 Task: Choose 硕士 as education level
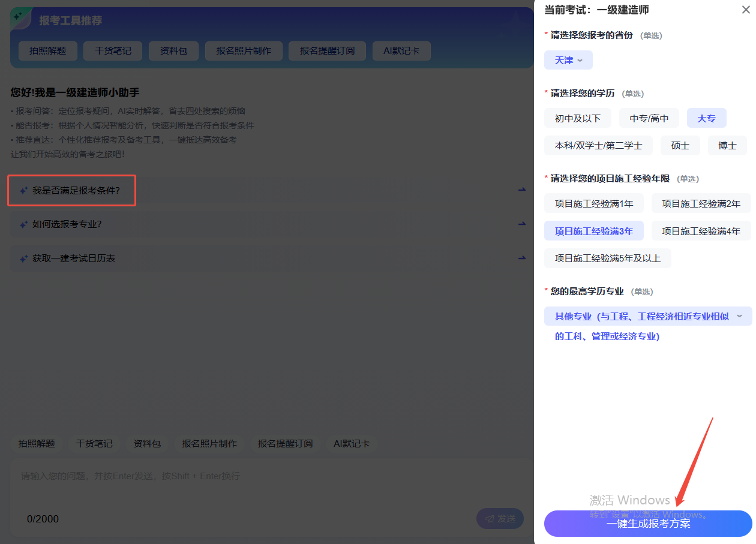pos(680,146)
